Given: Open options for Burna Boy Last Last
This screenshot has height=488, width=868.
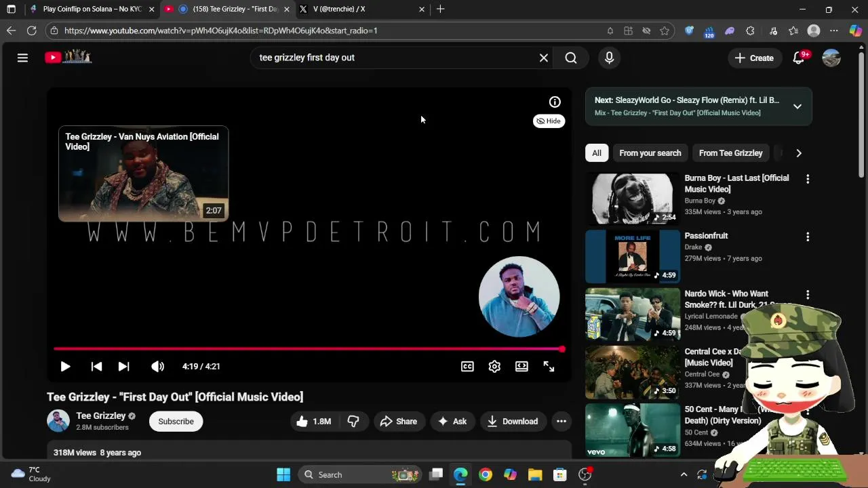Looking at the screenshot, I should click(808, 179).
